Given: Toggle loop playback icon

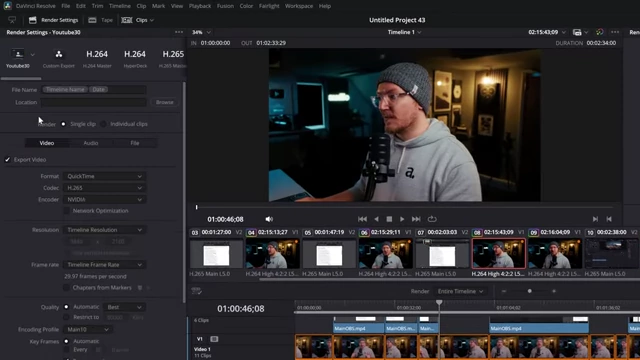Looking at the screenshot, I should pos(432,219).
